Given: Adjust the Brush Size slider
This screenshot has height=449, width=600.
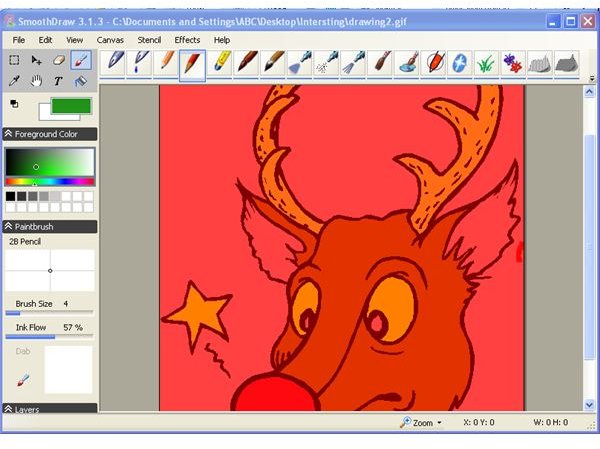Looking at the screenshot, I should (49, 313).
